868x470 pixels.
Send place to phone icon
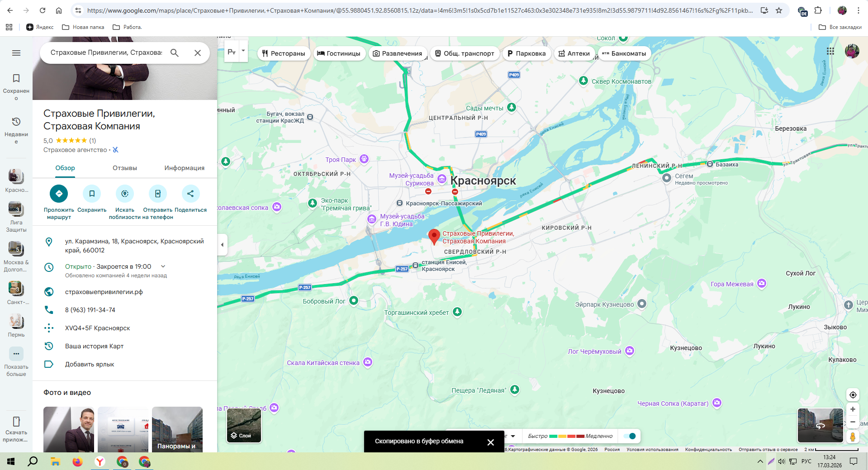click(x=158, y=194)
